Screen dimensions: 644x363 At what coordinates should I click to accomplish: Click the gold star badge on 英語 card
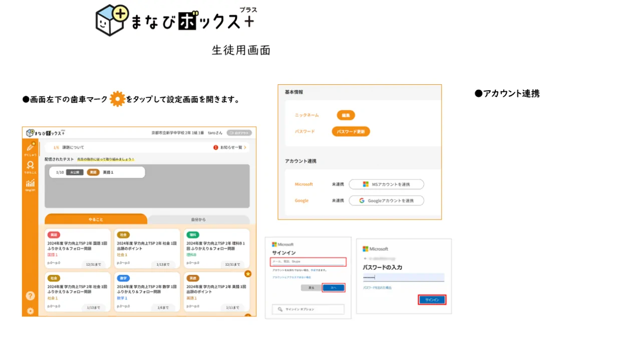pos(247,274)
